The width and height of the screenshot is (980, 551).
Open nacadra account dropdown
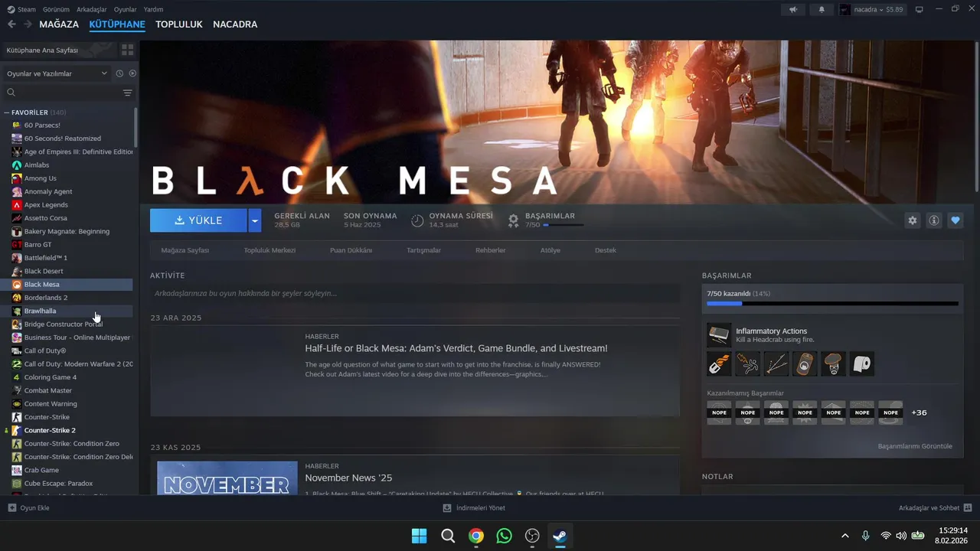pyautogui.click(x=871, y=9)
